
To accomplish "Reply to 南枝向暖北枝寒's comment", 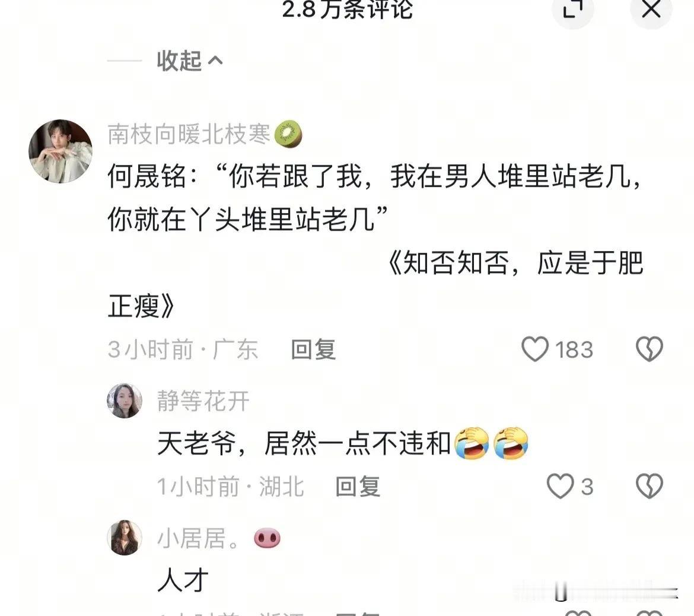I will pyautogui.click(x=313, y=350).
